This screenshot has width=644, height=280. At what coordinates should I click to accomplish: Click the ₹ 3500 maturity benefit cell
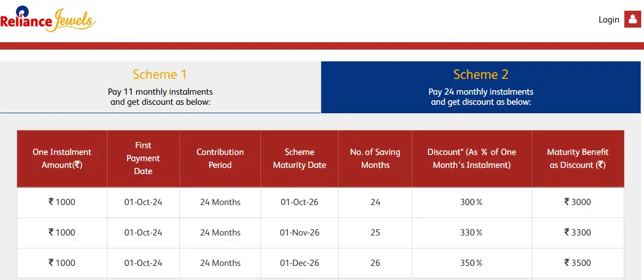point(578,263)
